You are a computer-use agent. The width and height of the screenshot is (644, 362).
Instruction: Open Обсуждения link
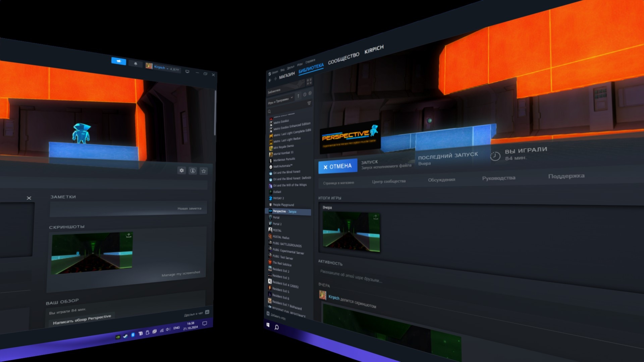pos(442,180)
